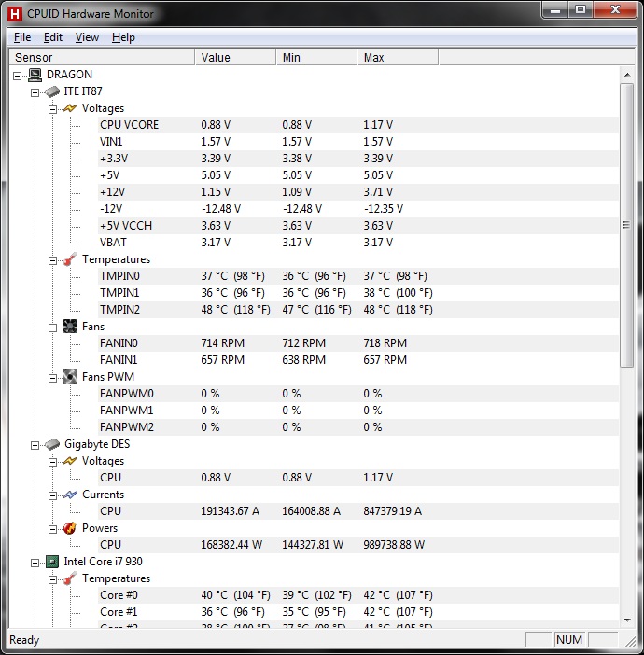Collapse the Fans PWM group
Screen dimensions: 644x655
click(x=52, y=378)
